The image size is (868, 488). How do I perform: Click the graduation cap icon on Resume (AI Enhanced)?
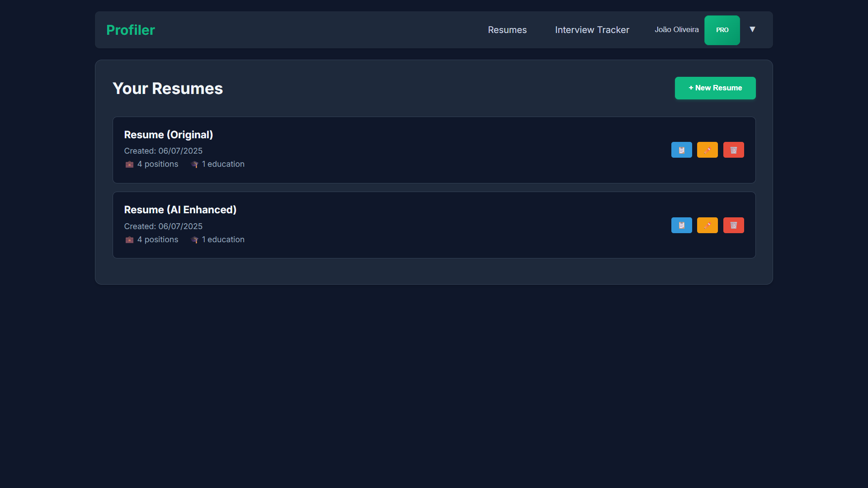[x=194, y=240]
